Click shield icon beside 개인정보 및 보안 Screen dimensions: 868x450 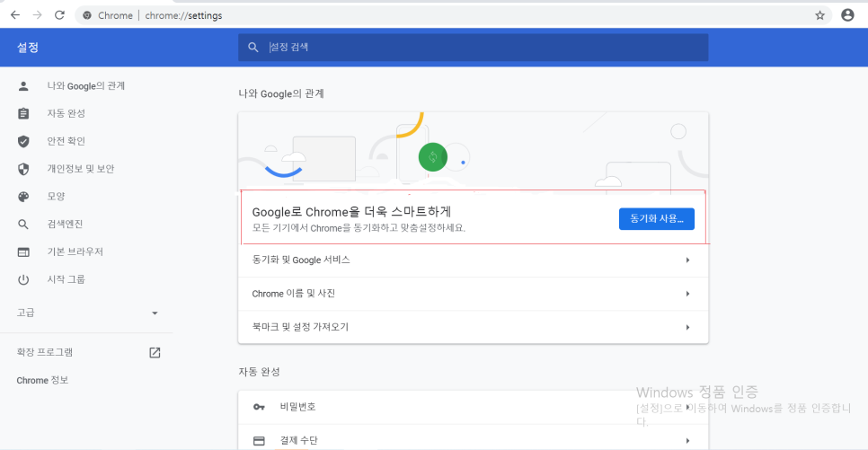click(23, 169)
